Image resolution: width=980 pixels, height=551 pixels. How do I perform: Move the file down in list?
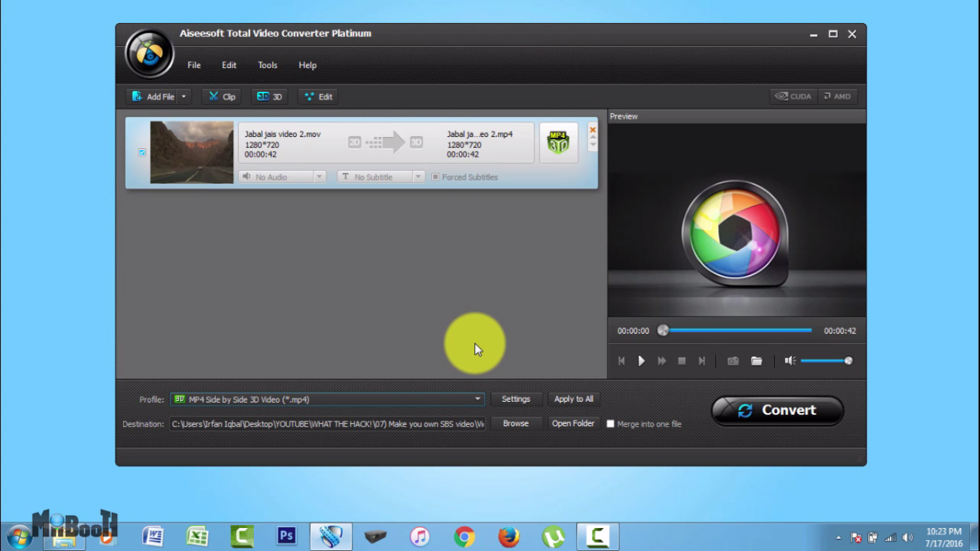pyautogui.click(x=593, y=145)
